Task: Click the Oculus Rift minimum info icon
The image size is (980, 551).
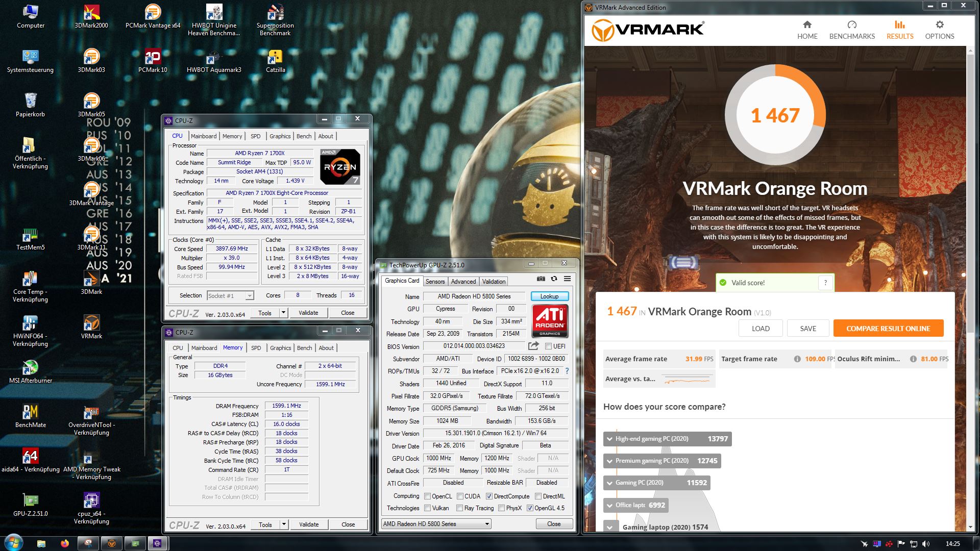Action: pos(913,359)
